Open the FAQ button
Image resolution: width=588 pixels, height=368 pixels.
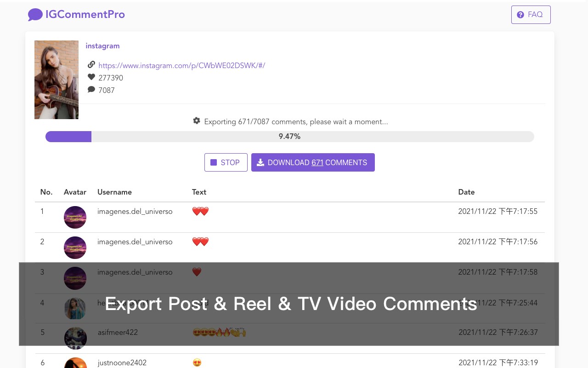pyautogui.click(x=531, y=15)
